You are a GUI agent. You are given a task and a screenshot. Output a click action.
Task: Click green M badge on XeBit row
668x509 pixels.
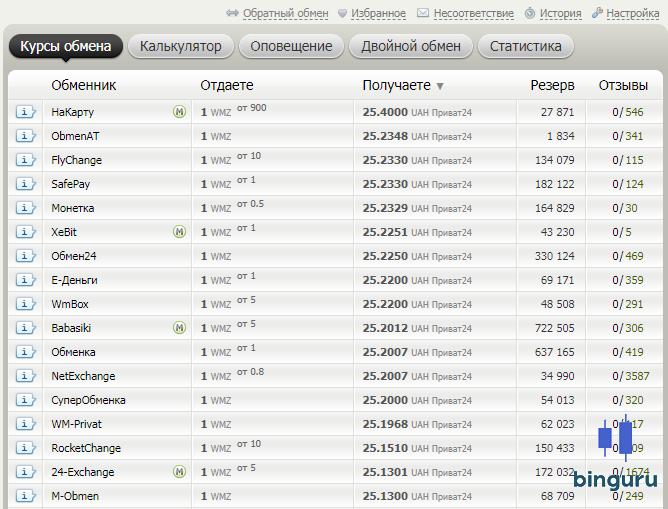[x=179, y=232]
